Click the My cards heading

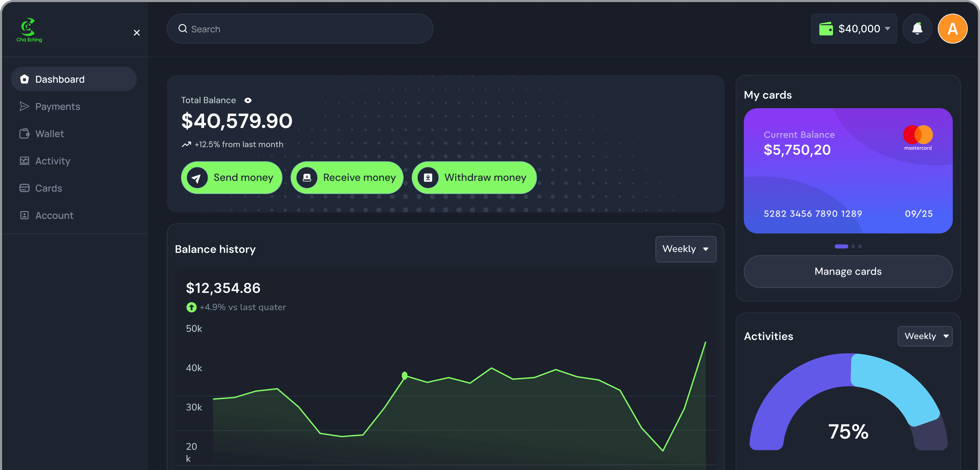point(768,95)
